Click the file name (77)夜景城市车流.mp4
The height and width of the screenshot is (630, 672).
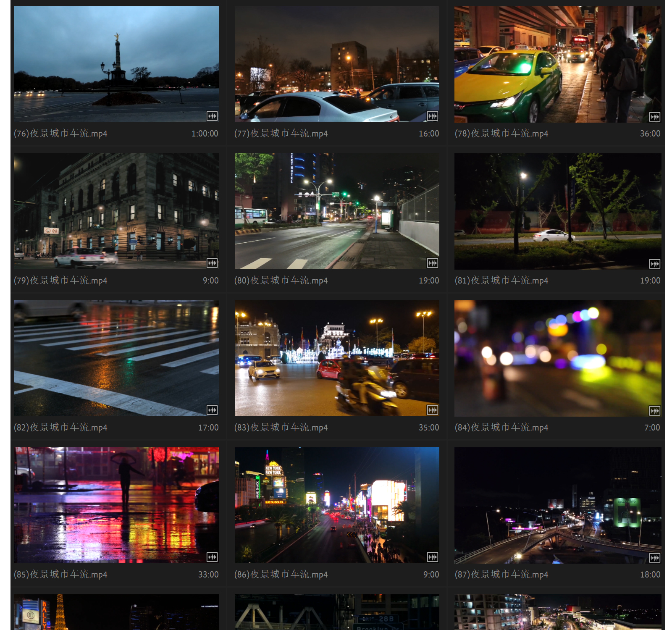[x=281, y=134]
